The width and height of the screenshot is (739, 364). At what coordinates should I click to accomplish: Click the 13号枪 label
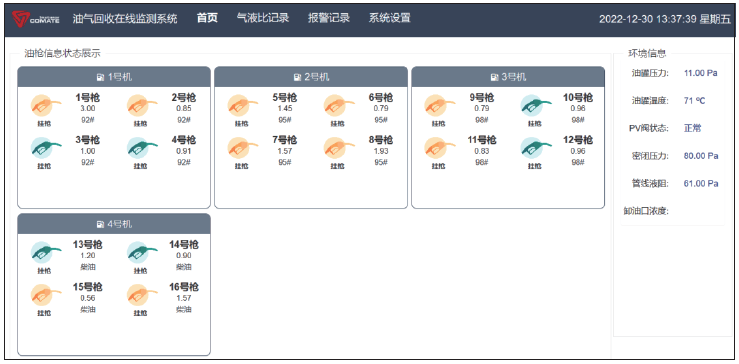click(x=88, y=245)
